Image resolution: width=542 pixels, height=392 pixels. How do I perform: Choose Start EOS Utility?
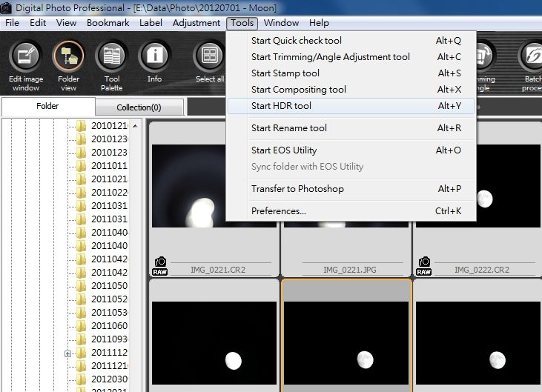point(351,150)
